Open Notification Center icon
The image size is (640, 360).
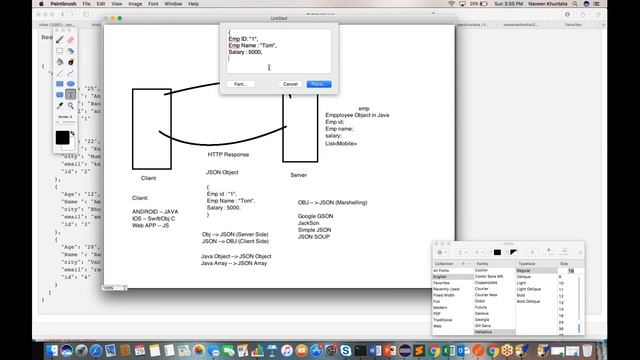[597, 4]
